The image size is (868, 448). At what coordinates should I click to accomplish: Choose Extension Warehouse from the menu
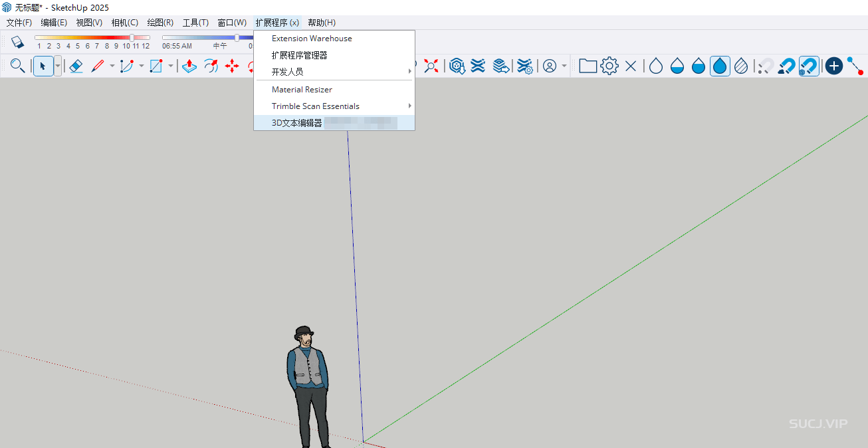tap(334, 39)
